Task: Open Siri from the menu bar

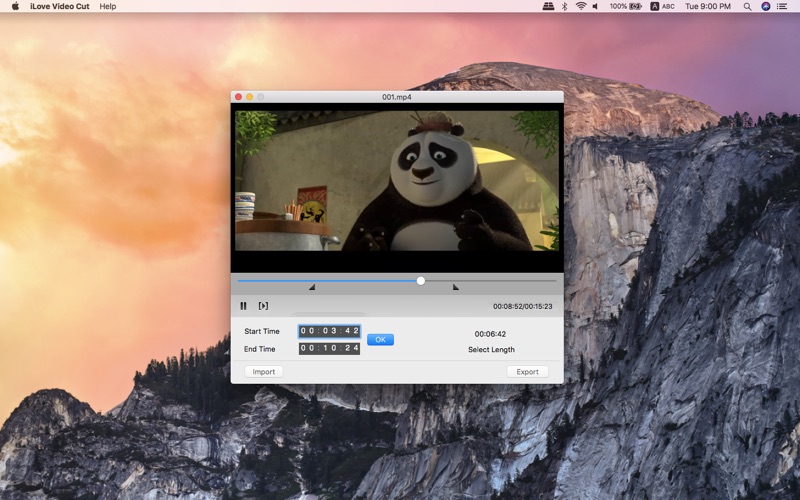Action: pyautogui.click(x=765, y=6)
